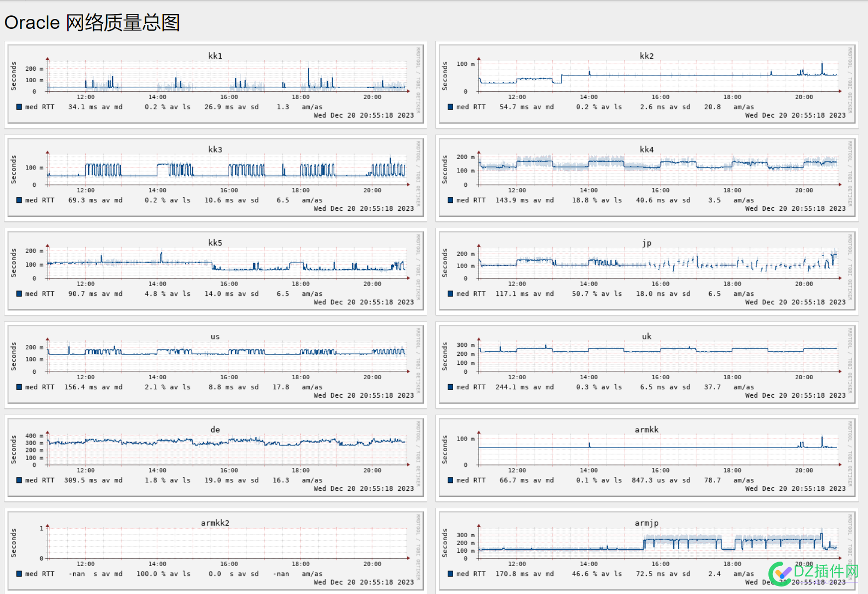Open the de latency graph
Screen dimensions: 868x594
click(216, 458)
